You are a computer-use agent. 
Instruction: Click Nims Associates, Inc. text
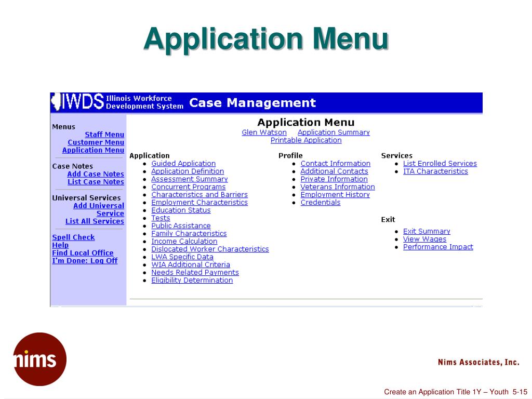tap(478, 362)
